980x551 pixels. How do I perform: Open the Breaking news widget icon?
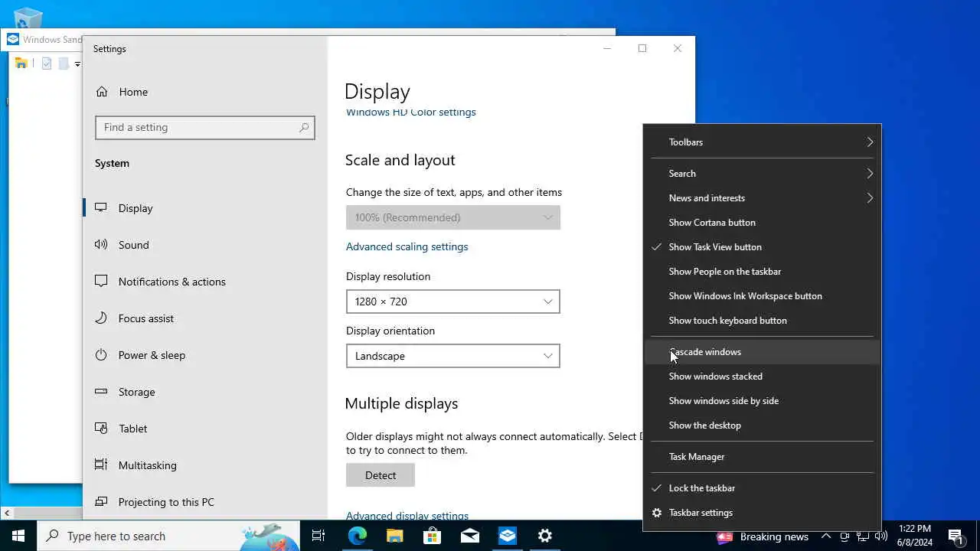[724, 536]
